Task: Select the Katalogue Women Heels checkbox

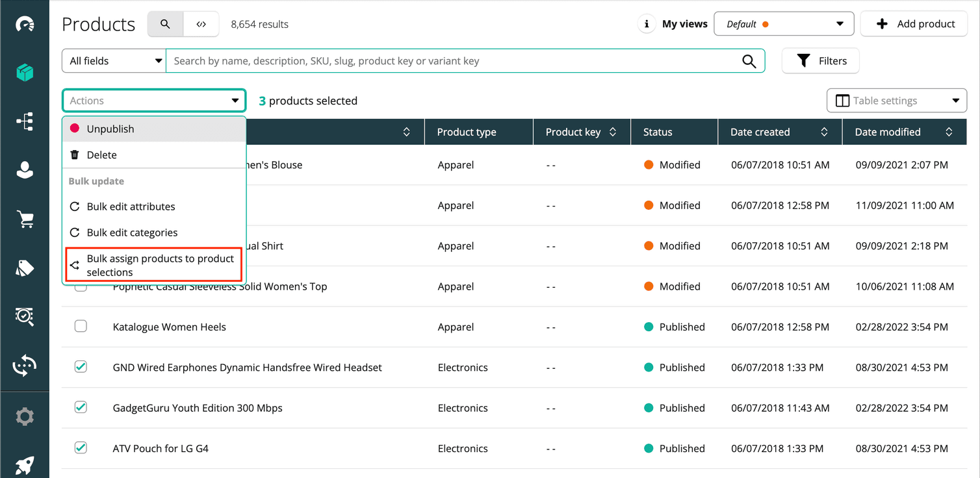Action: tap(81, 326)
